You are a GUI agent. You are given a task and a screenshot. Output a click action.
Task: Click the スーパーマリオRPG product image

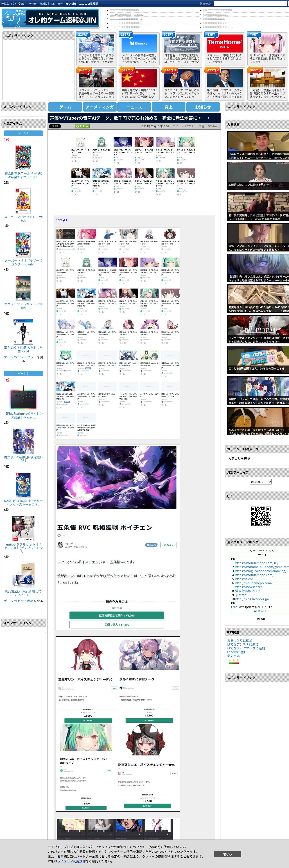click(23, 201)
